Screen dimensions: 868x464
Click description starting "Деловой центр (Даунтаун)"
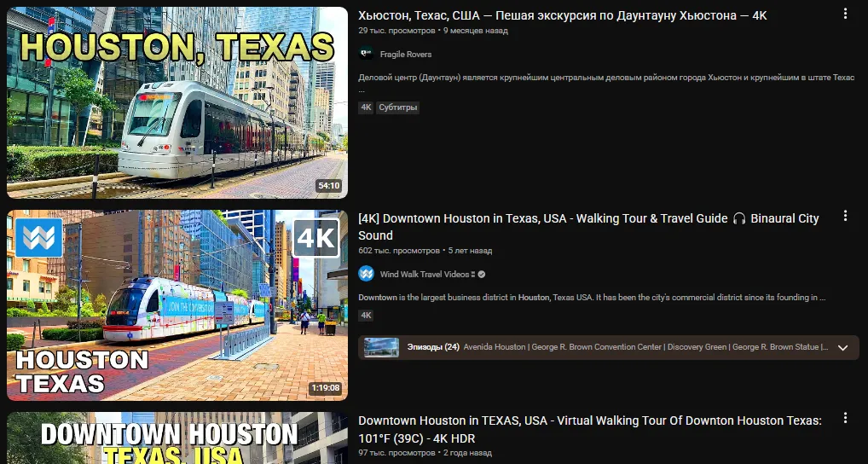pos(606,81)
